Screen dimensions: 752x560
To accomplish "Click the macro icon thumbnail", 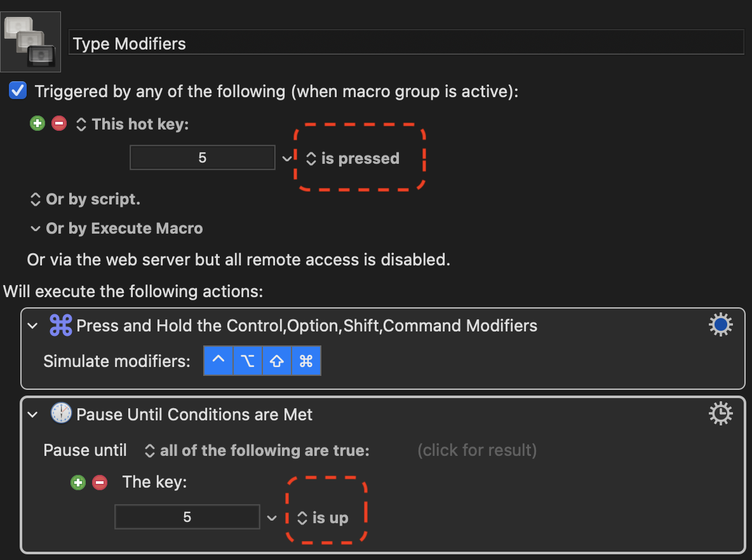I will coord(30,42).
